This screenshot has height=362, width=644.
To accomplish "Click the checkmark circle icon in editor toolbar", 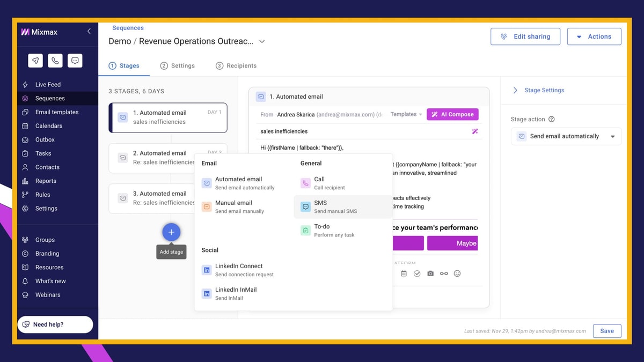I will click(417, 274).
